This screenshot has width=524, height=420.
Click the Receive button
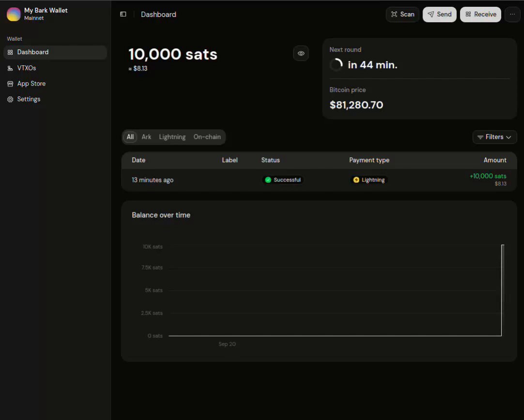pyautogui.click(x=480, y=15)
